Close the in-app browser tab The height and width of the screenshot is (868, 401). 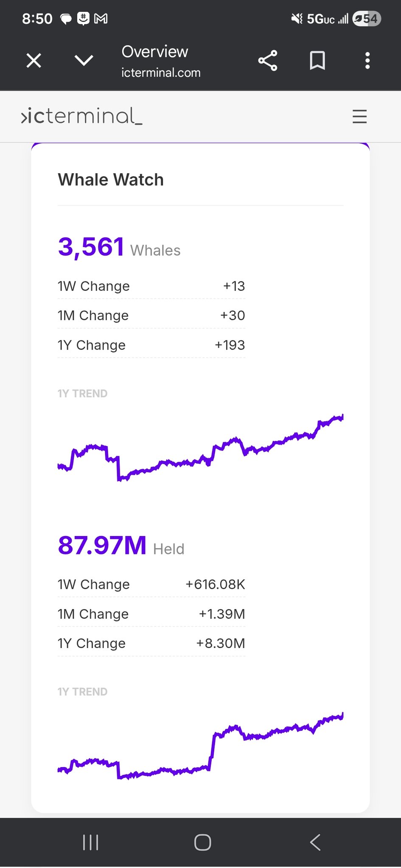[34, 61]
